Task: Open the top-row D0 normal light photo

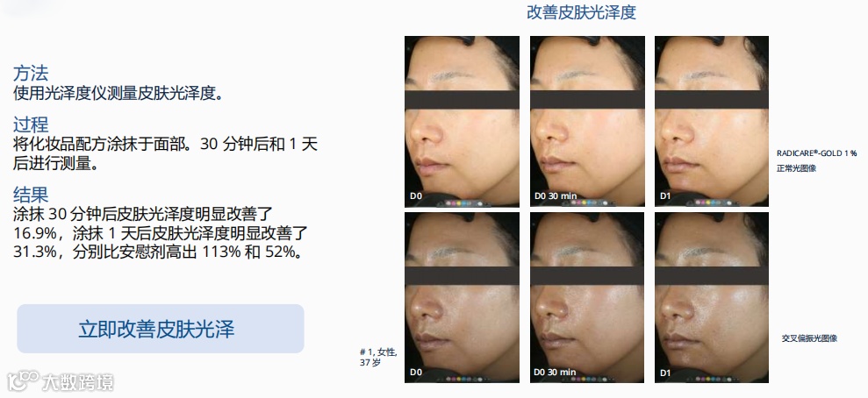Action: point(462,122)
